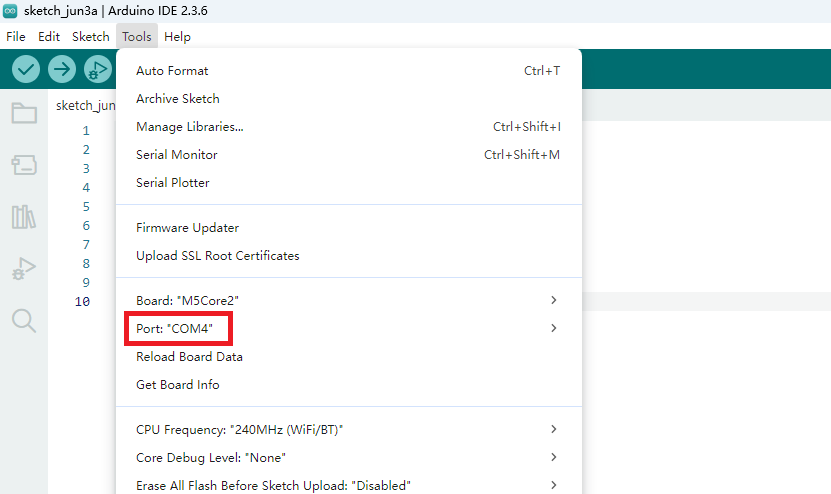Start Debugging from the toolbar icon
This screenshot has width=831, height=494.
pos(98,69)
